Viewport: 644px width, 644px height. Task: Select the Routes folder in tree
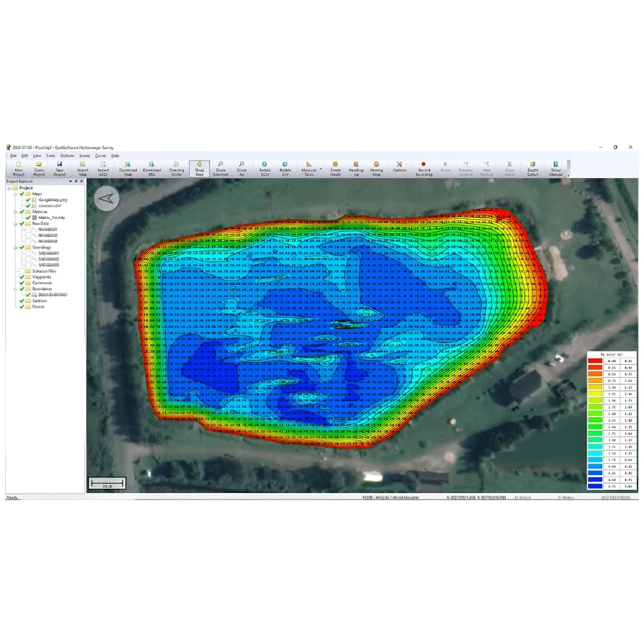click(x=38, y=307)
